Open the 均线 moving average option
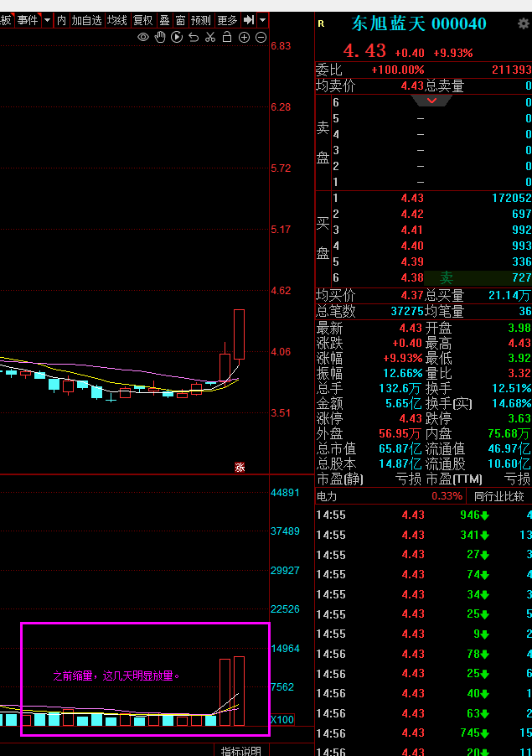This screenshot has width=532, height=756. pos(117,20)
